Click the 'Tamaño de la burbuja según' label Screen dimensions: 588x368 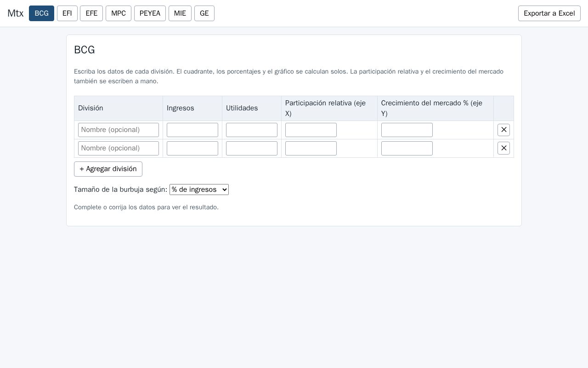coord(120,190)
